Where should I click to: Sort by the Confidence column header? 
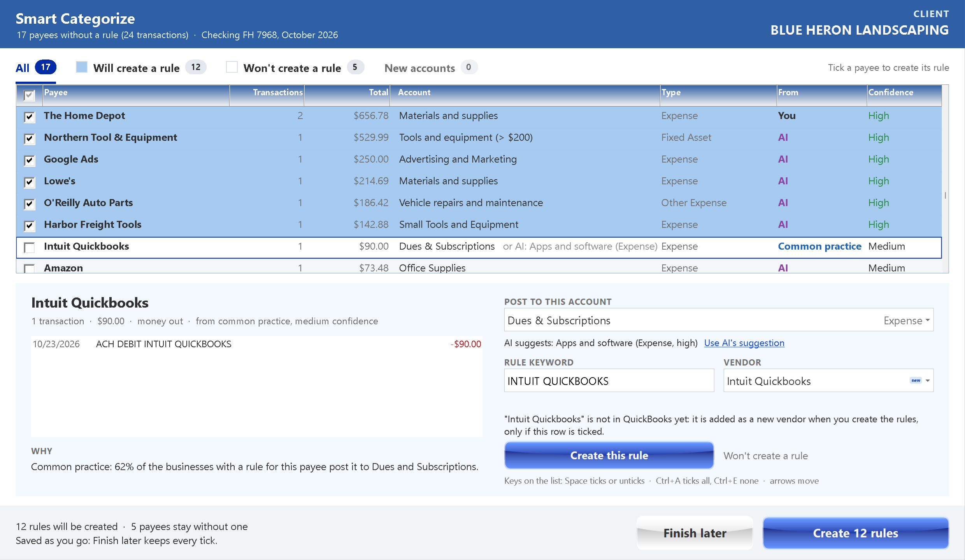tap(904, 95)
